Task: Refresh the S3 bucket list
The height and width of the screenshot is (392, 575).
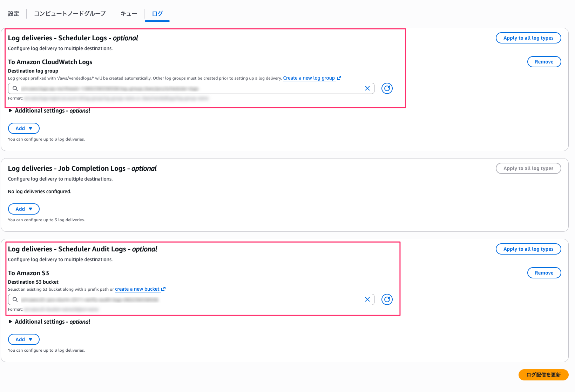Action: pyautogui.click(x=387, y=299)
